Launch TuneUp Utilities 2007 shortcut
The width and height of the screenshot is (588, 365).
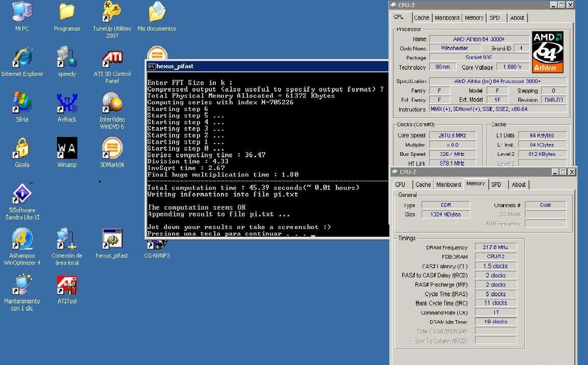point(112,19)
